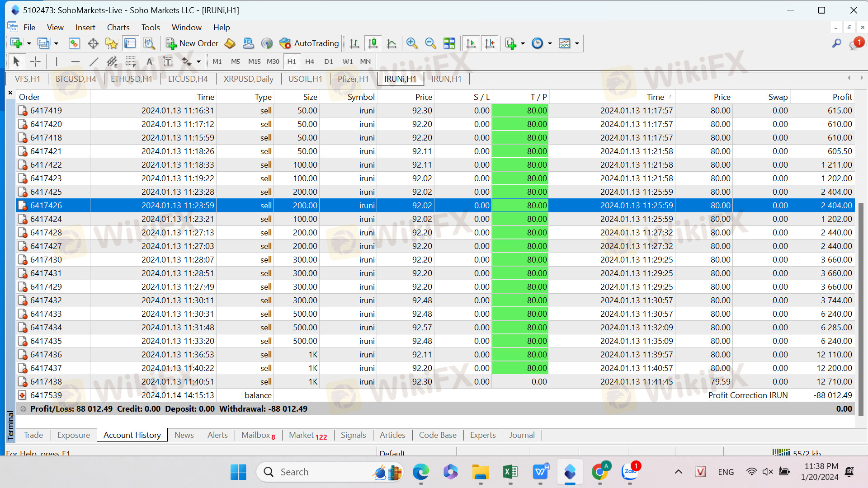Click the order history vertical scrollbar

(x=861, y=307)
